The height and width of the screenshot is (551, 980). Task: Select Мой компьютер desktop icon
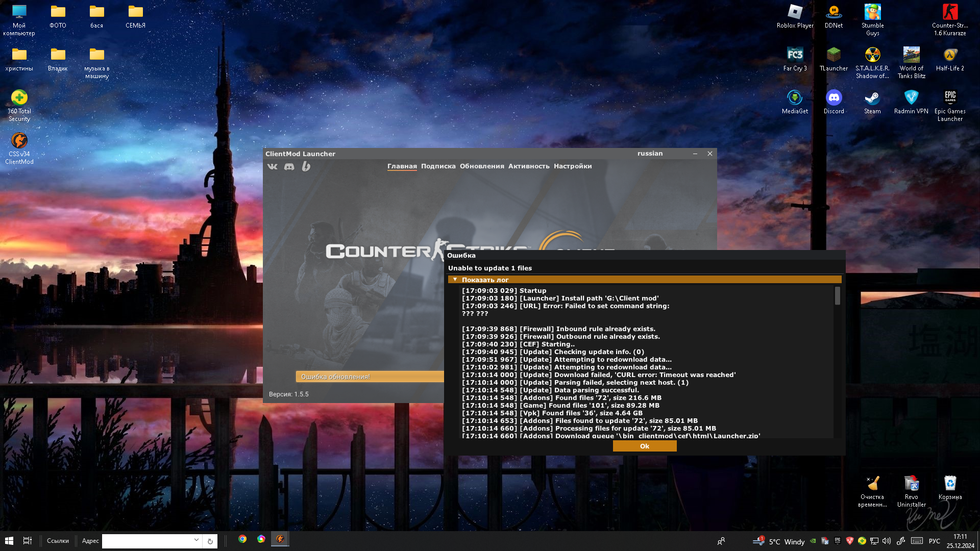(x=19, y=20)
